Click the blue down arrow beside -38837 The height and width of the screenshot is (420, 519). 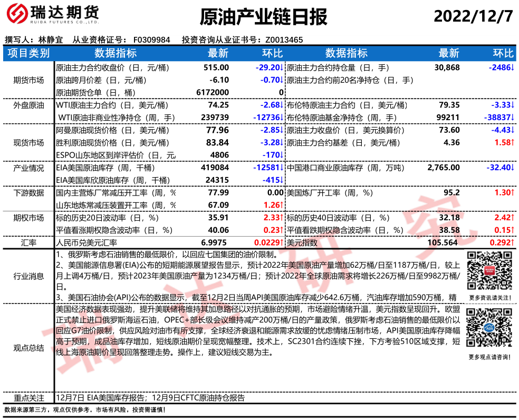512,118
